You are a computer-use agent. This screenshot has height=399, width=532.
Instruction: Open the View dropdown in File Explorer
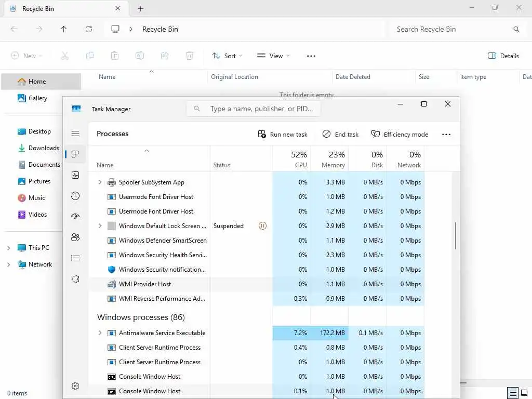click(273, 56)
